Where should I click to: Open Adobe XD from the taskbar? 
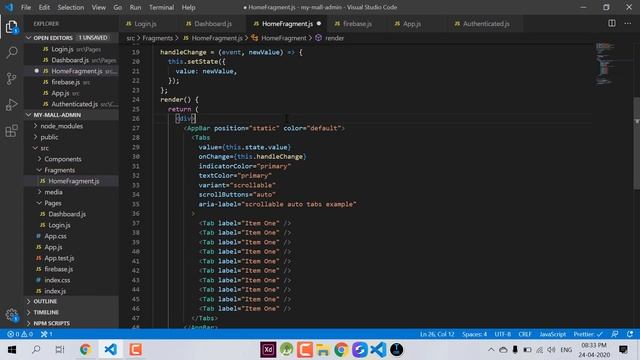point(268,349)
